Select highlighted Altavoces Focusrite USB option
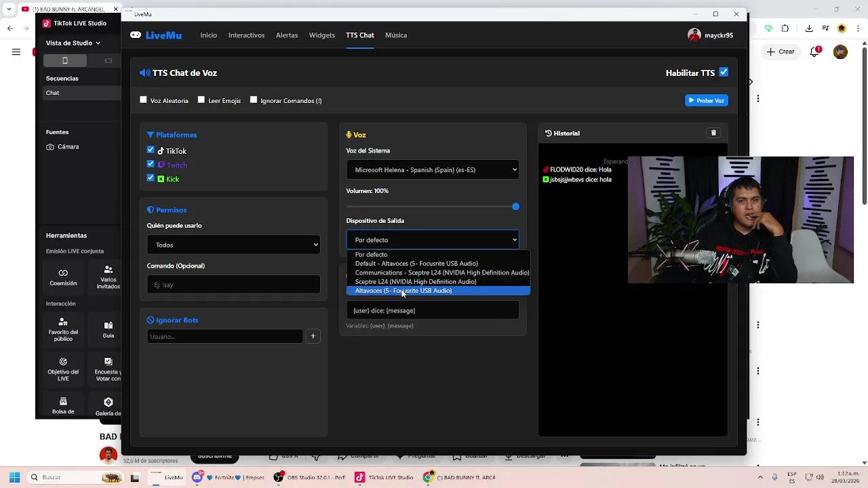Screen dimensions: 868x488 (438, 291)
